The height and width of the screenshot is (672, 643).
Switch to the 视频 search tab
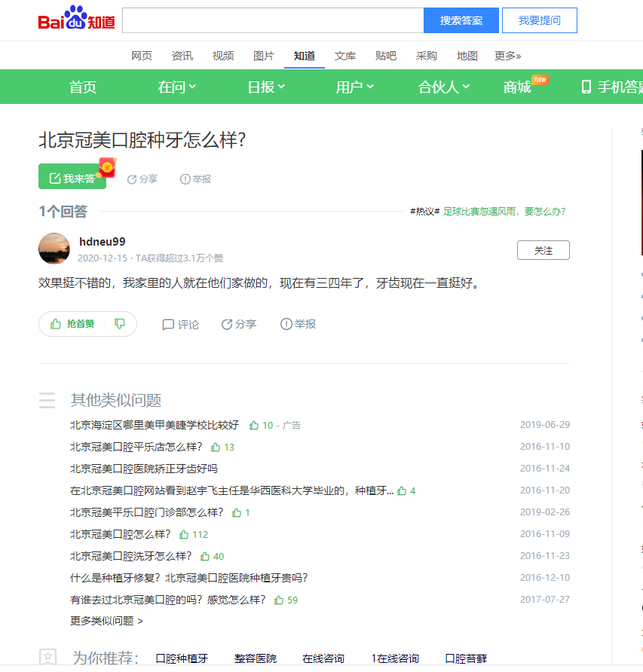[x=223, y=56]
